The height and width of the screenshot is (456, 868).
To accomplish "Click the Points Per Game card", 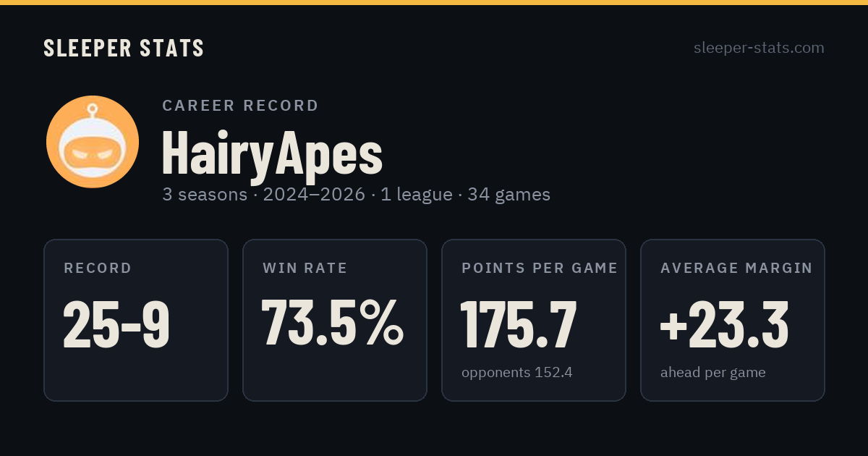I will coord(534,320).
